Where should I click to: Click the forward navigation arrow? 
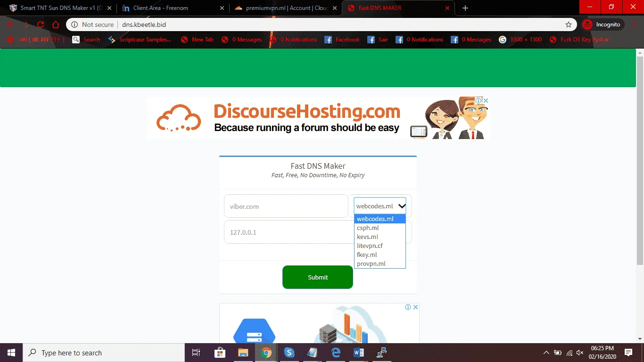(x=25, y=25)
